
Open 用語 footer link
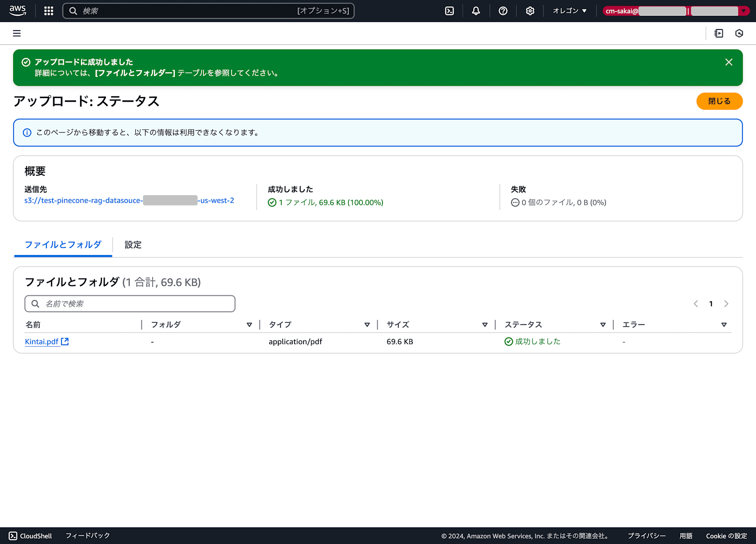[x=686, y=536]
